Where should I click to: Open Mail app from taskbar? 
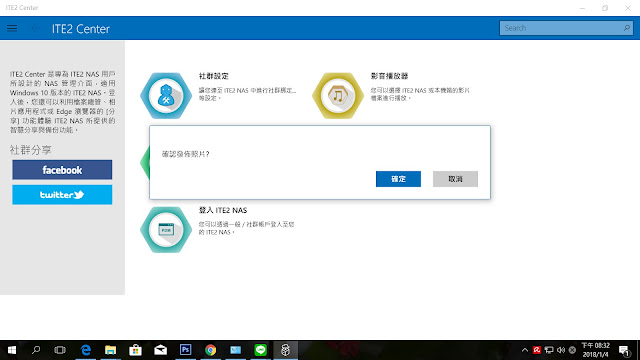pyautogui.click(x=160, y=350)
